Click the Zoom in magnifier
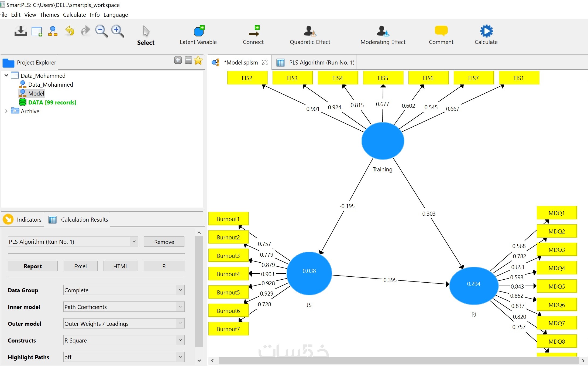 tap(118, 31)
